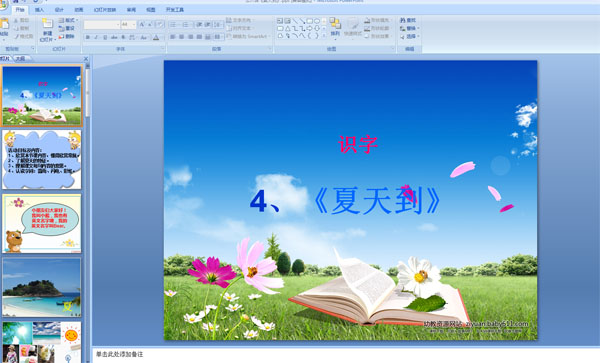The height and width of the screenshot is (363, 600).
Task: Open the Select (选择) dropdown in editing group
Action: coord(410,36)
